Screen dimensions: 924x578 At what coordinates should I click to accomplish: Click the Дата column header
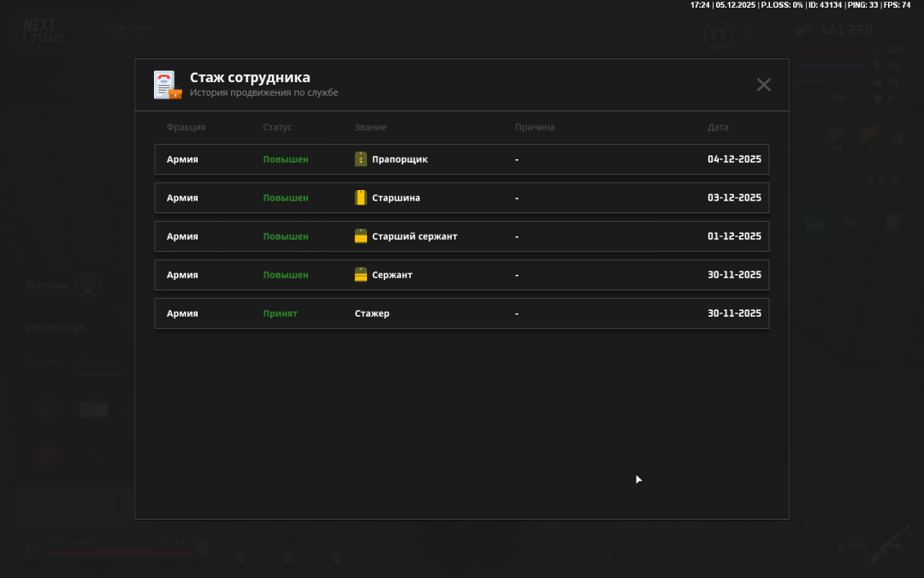point(718,128)
